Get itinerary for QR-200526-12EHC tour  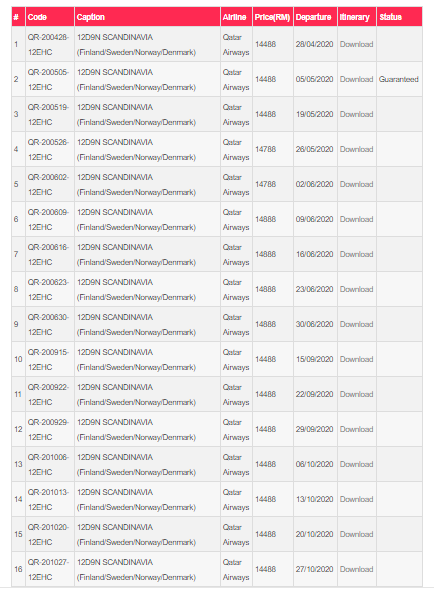point(356,149)
